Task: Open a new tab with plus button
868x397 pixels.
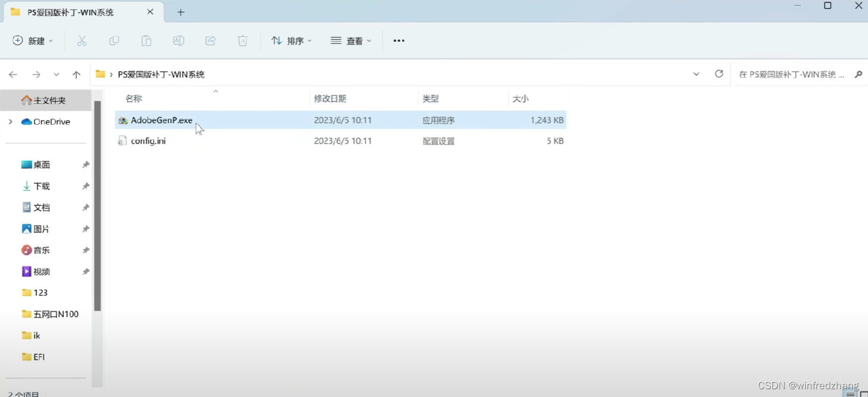Action: (x=181, y=12)
